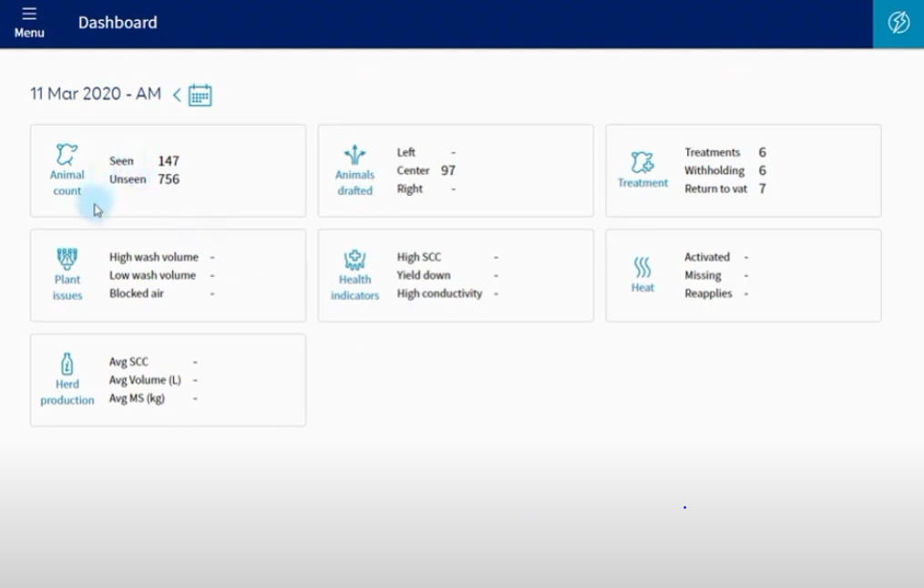This screenshot has width=924, height=588.
Task: Click the Treatments row label
Action: (x=712, y=152)
